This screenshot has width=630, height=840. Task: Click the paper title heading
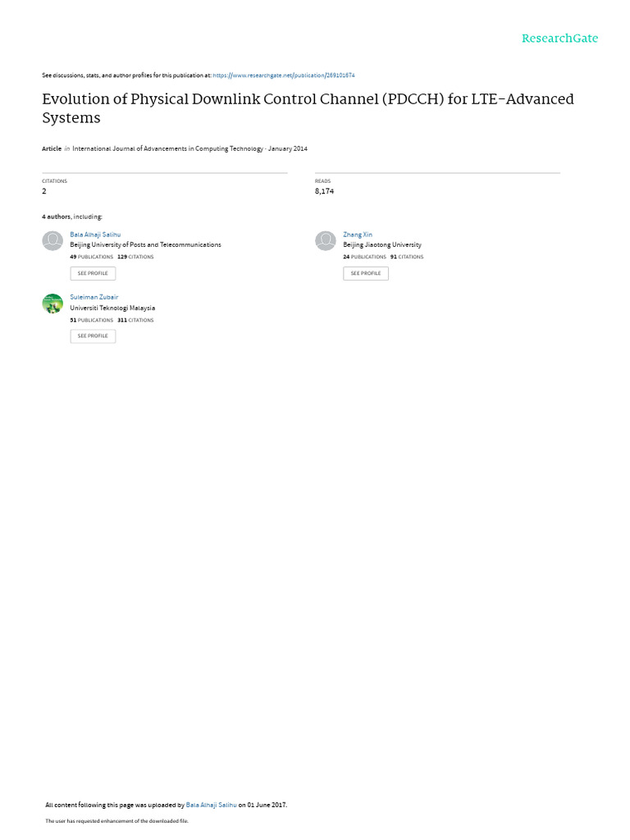[308, 108]
